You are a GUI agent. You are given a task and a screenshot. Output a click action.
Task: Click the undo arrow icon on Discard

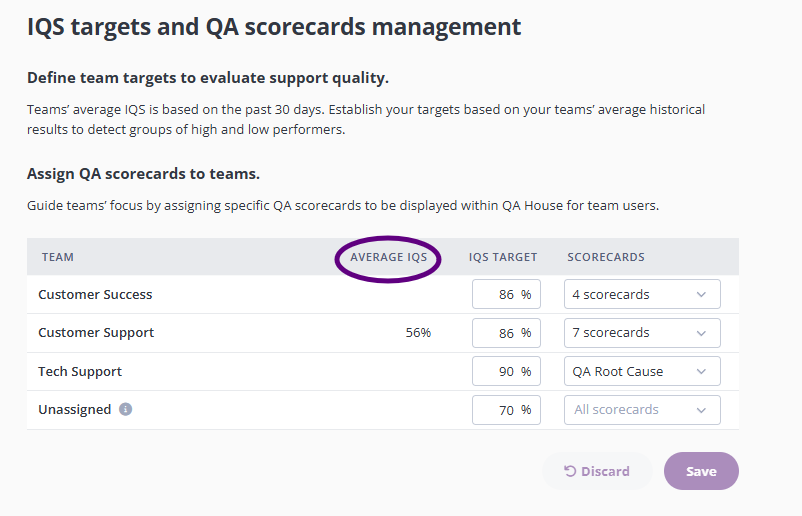coord(570,471)
